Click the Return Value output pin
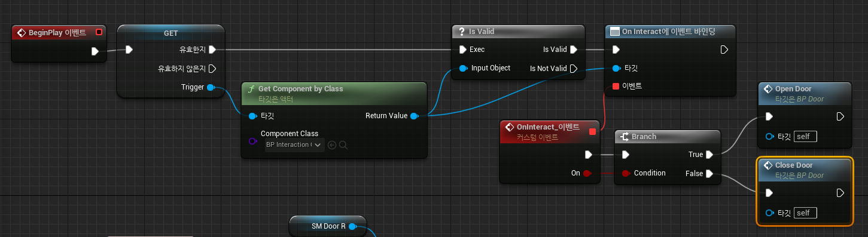 [x=414, y=116]
